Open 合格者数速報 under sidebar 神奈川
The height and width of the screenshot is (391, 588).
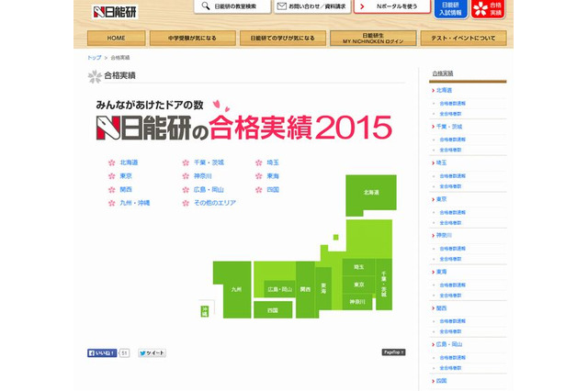453,249
